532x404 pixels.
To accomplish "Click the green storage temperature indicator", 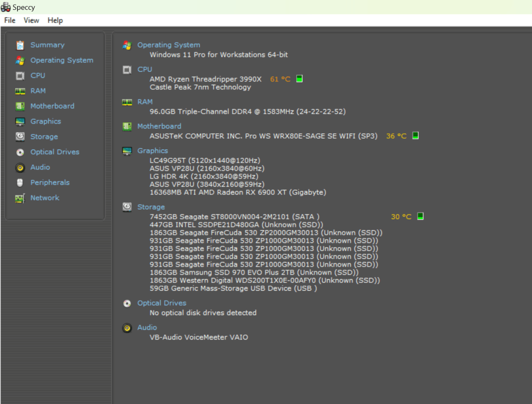I will 420,216.
